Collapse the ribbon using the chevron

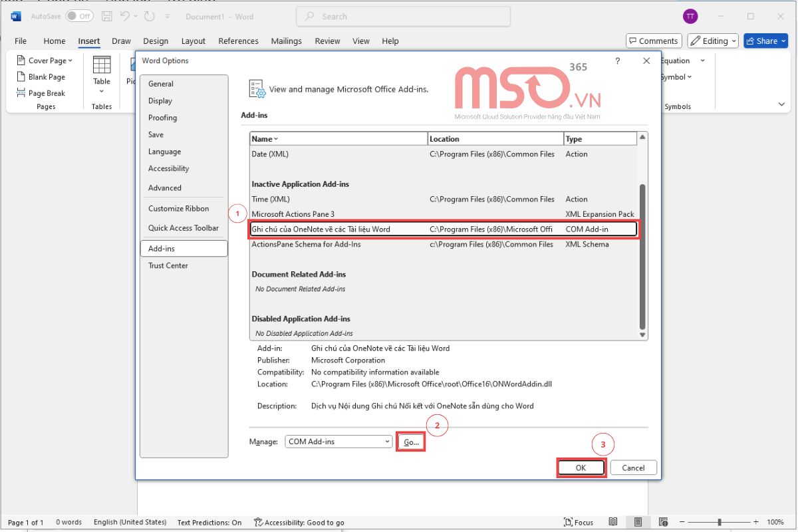pos(781,104)
